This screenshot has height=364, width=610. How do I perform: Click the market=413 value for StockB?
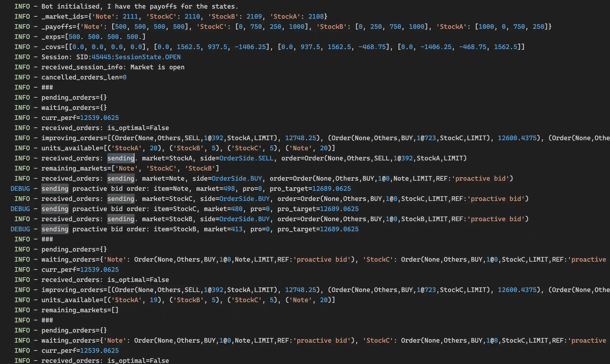(x=236, y=229)
